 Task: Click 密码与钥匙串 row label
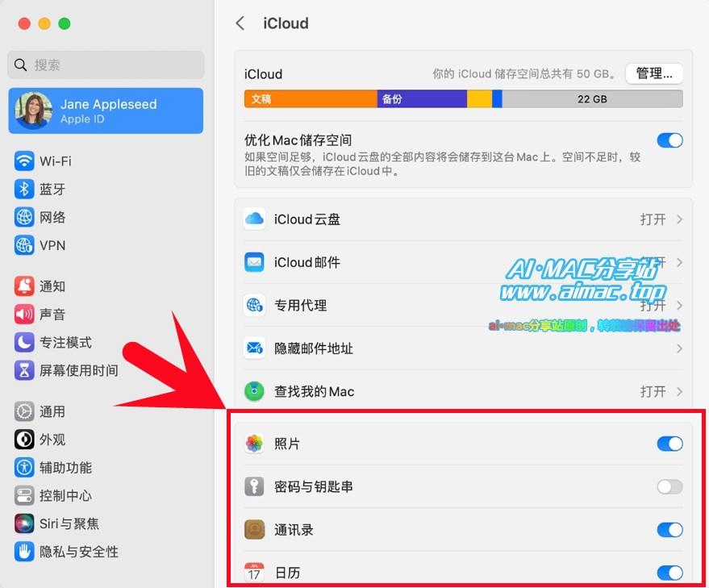click(x=313, y=486)
